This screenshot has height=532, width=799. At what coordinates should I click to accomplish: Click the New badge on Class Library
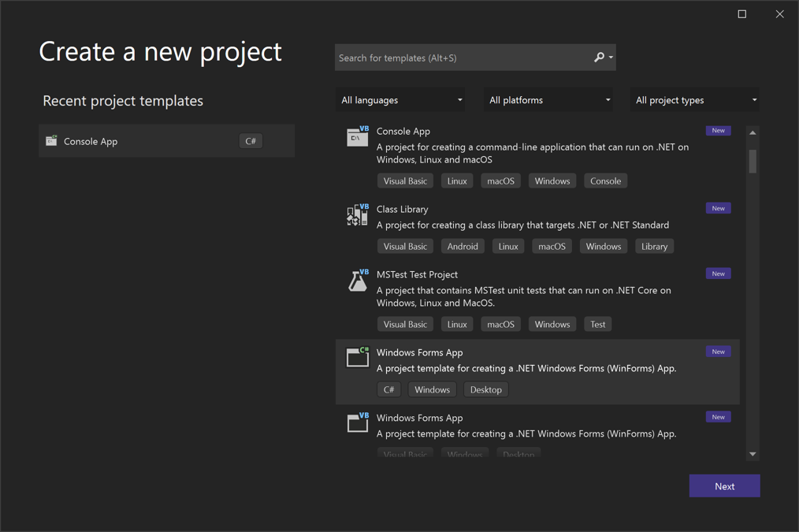(718, 208)
